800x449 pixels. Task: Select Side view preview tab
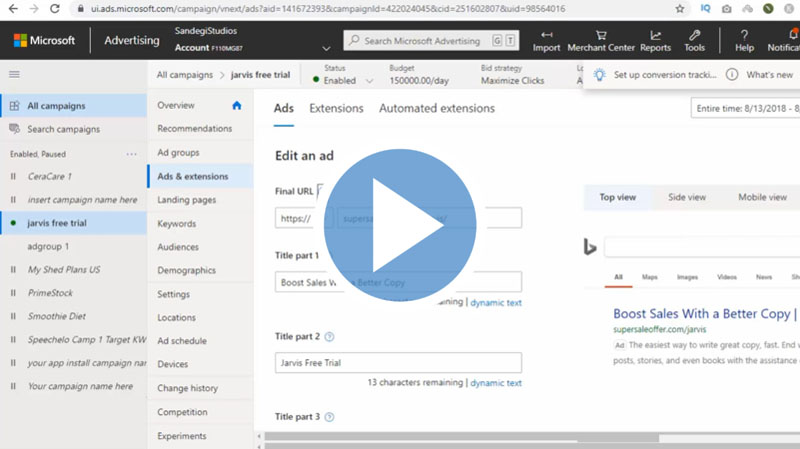(687, 197)
